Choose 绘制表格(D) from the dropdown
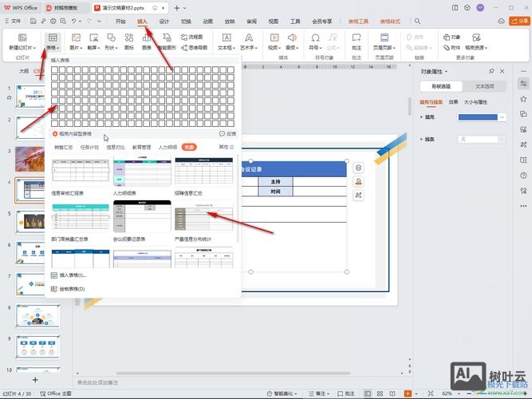Image resolution: width=532 pixels, height=399 pixels. 72,288
